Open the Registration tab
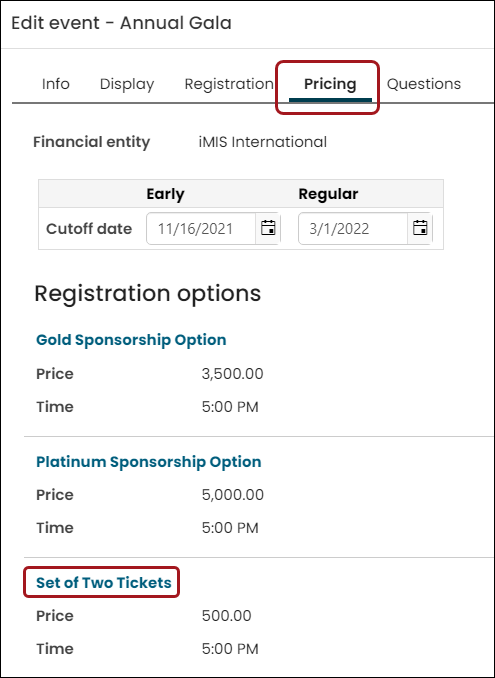This screenshot has height=678, width=495. [x=229, y=84]
